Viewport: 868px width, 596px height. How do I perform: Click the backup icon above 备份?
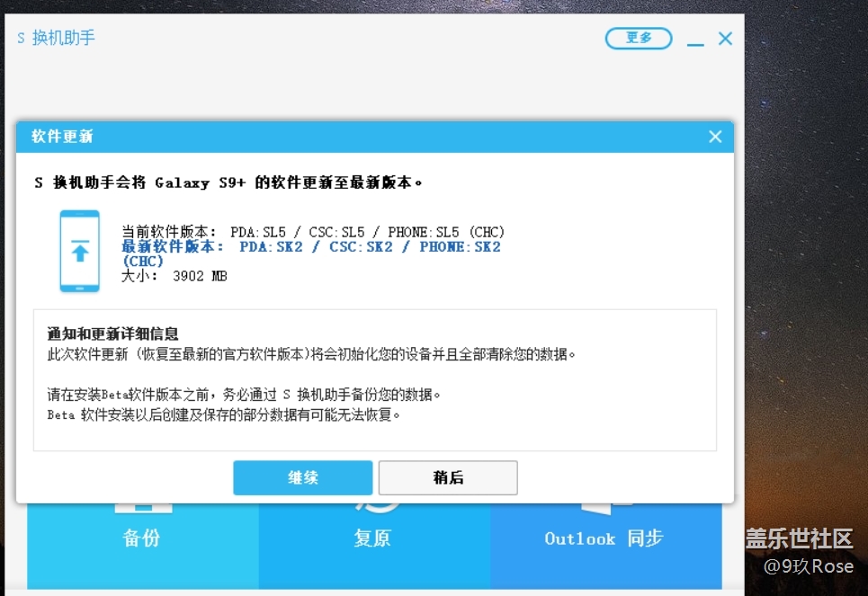[x=142, y=508]
